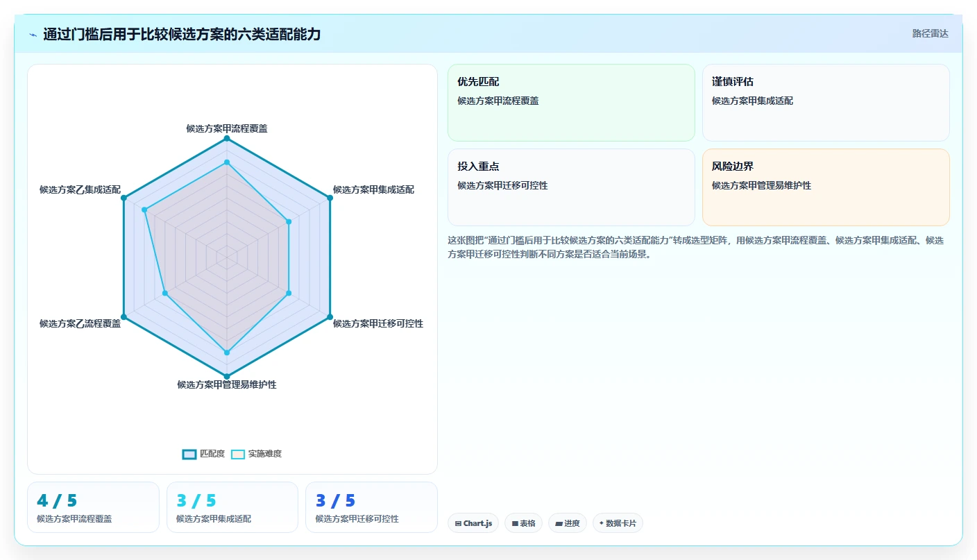Image resolution: width=977 pixels, height=560 pixels.
Task: Toggle the 实施难度 legend item
Action: click(x=256, y=454)
